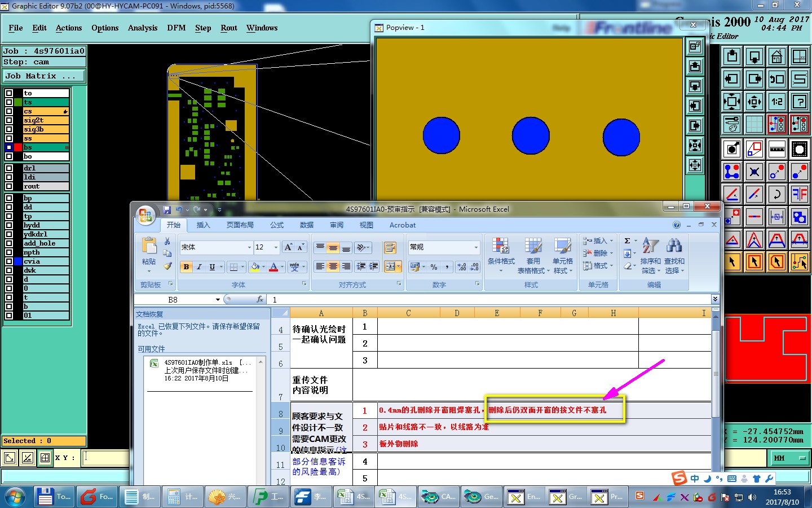812x508 pixels.
Task: Click the home view icon in Genesis toolbar
Action: pyautogui.click(x=777, y=56)
